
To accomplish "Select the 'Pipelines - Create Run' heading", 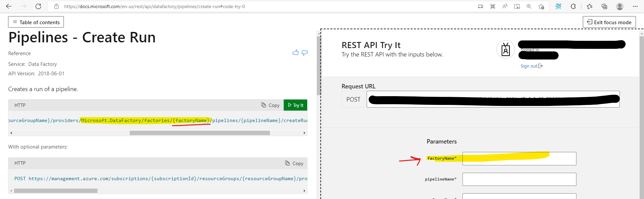I will point(82,37).
